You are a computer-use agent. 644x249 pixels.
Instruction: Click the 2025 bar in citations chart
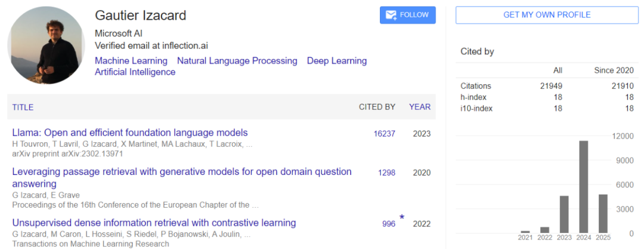click(603, 213)
